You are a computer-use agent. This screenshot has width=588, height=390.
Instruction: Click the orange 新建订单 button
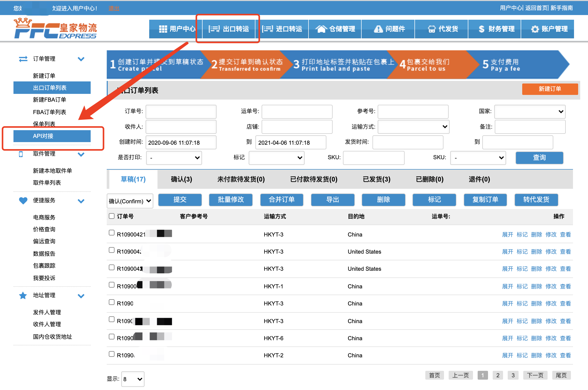(550, 89)
